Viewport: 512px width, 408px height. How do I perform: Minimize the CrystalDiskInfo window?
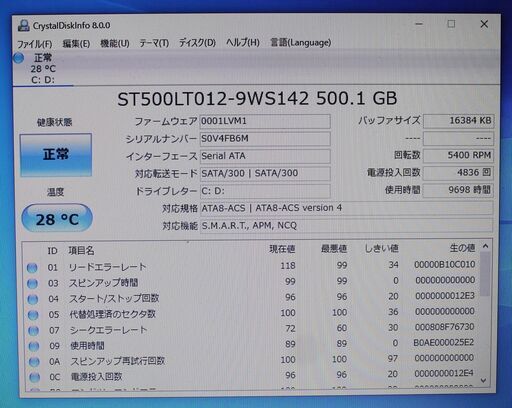(419, 24)
